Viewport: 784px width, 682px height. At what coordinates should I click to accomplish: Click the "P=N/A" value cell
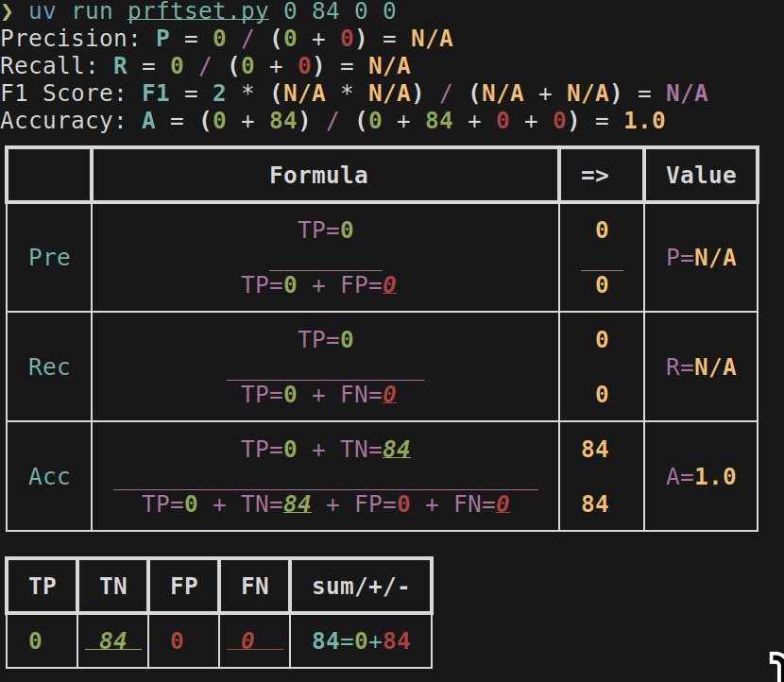700,257
